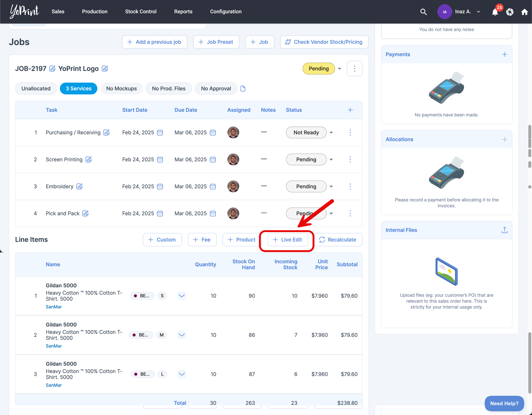Open Stock Control menu

tap(141, 12)
